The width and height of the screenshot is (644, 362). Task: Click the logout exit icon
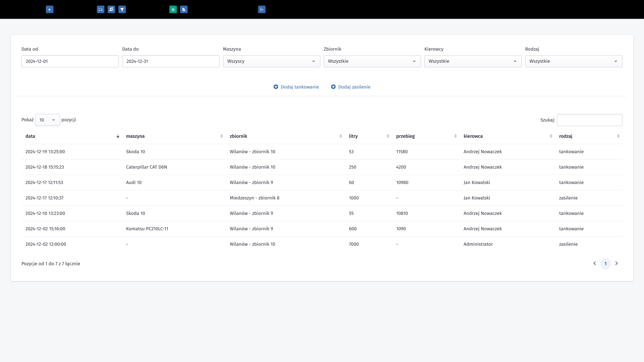[x=262, y=9]
